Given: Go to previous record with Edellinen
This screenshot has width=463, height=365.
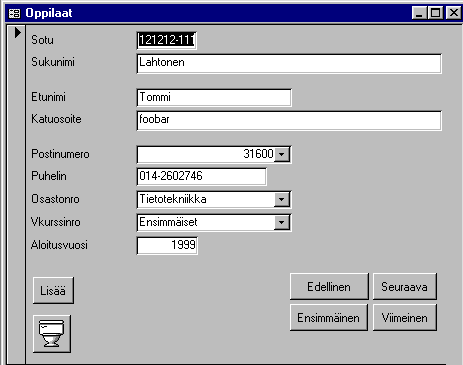Looking at the screenshot, I should 329,287.
